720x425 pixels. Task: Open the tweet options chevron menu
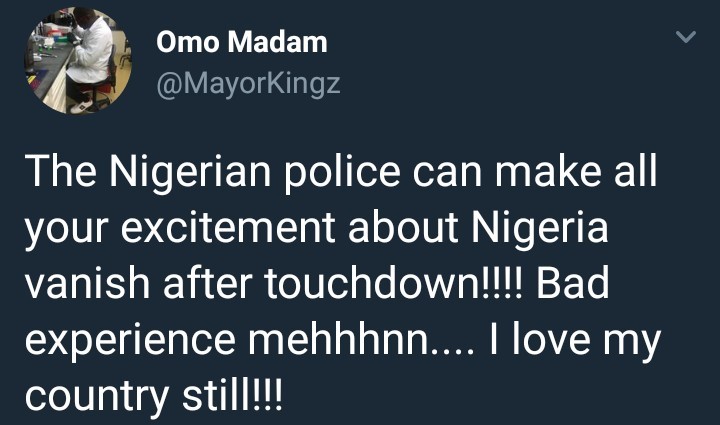tap(686, 38)
